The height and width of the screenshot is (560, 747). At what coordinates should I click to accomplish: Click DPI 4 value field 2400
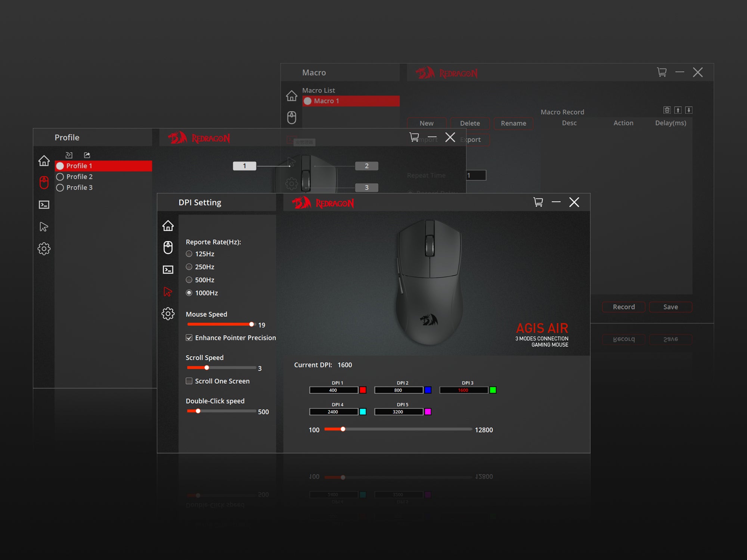tap(334, 412)
